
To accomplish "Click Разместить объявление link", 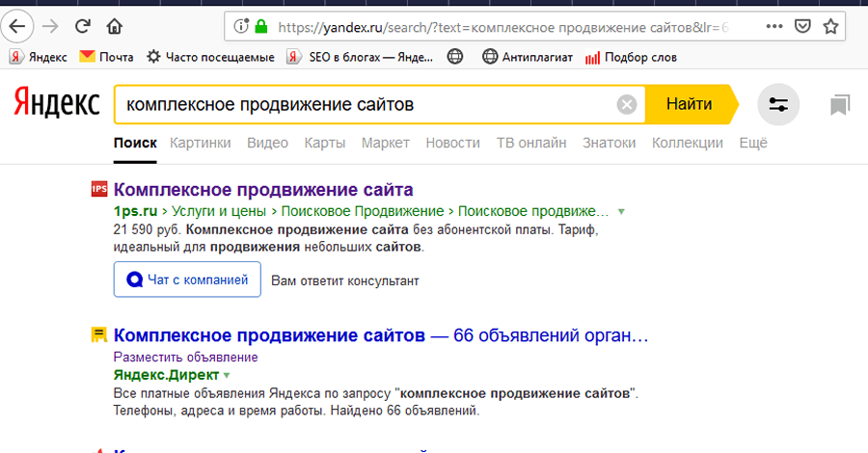I will (x=185, y=357).
